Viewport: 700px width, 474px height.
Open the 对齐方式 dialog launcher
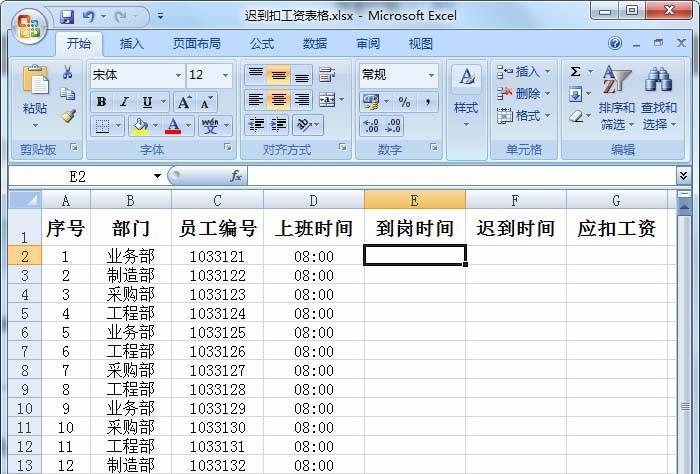(342, 147)
